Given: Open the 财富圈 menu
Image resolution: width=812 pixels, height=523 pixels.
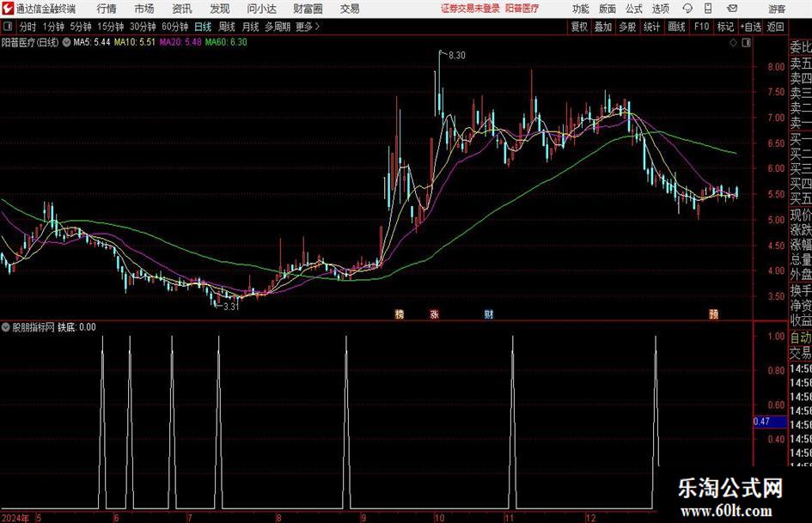Looking at the screenshot, I should click(308, 9).
